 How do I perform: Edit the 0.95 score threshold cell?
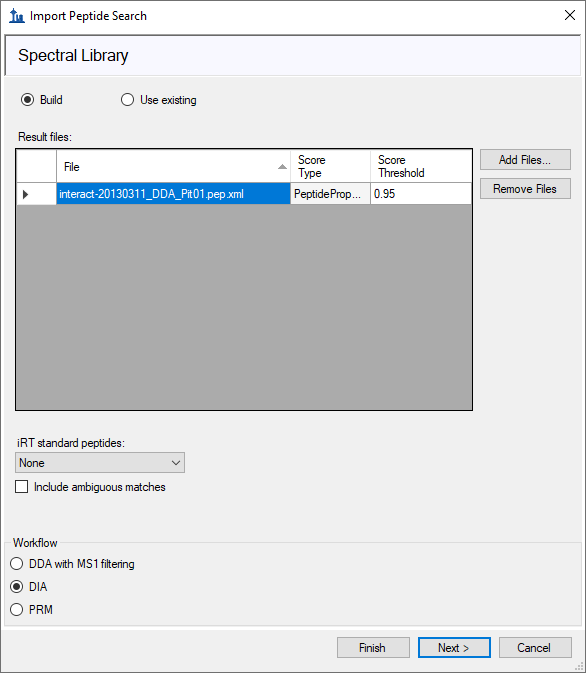(421, 194)
